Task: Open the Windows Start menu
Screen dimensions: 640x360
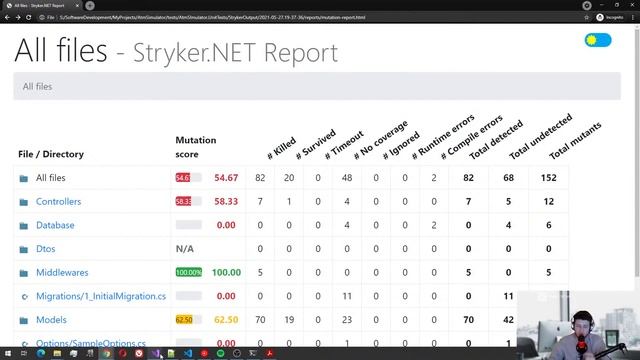Action: point(8,353)
